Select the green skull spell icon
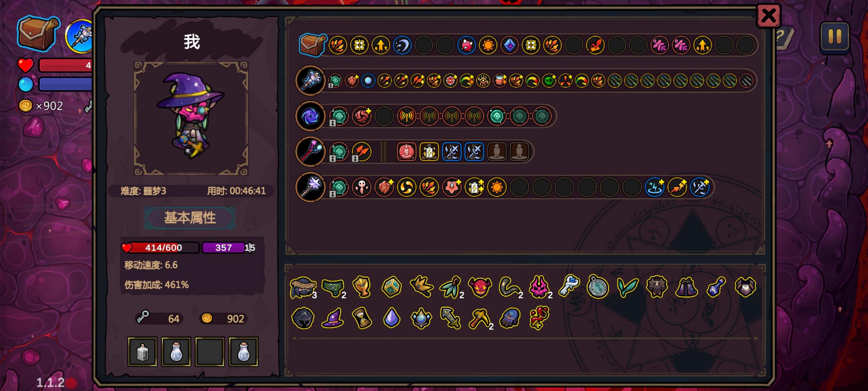This screenshot has width=868, height=391. click(549, 81)
